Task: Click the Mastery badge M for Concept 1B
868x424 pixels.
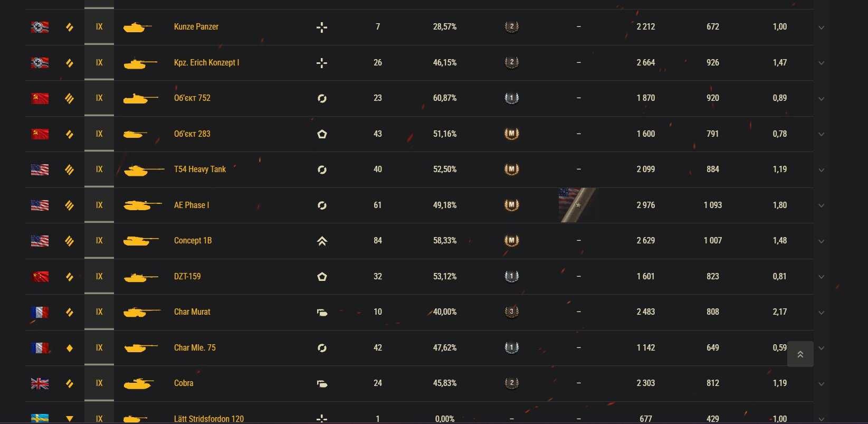Action: [x=511, y=241]
